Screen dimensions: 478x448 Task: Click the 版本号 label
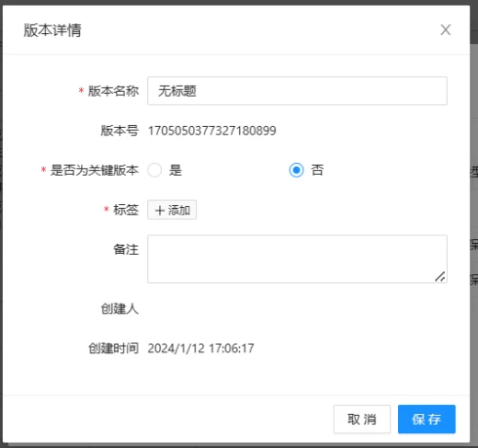[120, 131]
